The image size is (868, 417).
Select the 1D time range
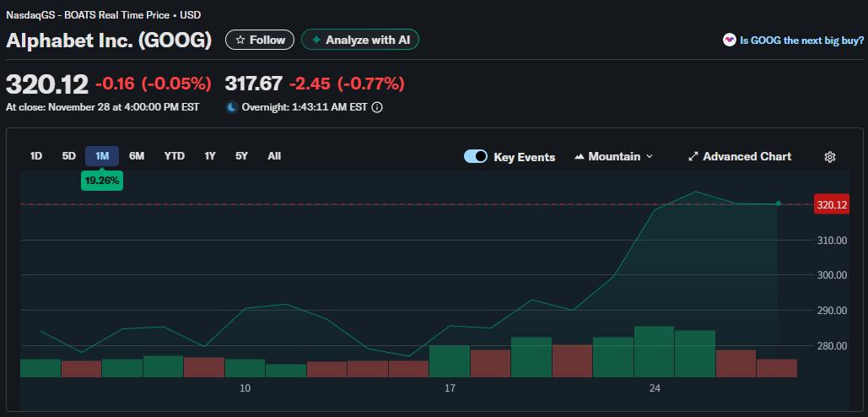36,156
